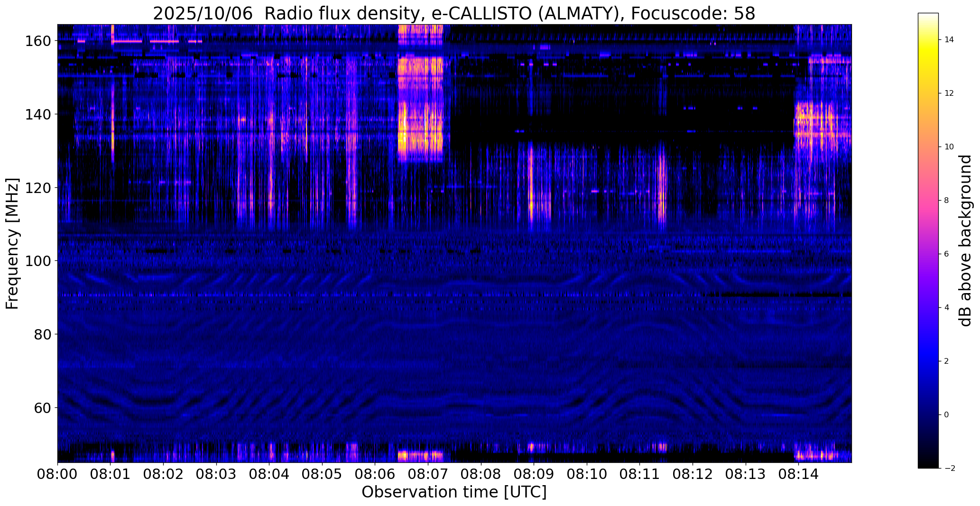Click the colorbar tick label 12
Viewport: 980px width, 506px height.
[949, 93]
